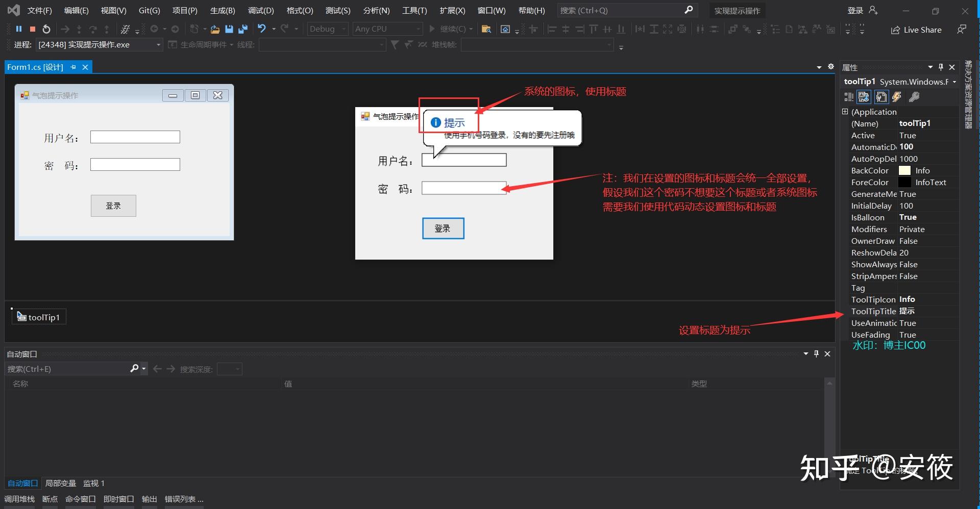
Task: Stop debugging using the red square
Action: [x=33, y=29]
